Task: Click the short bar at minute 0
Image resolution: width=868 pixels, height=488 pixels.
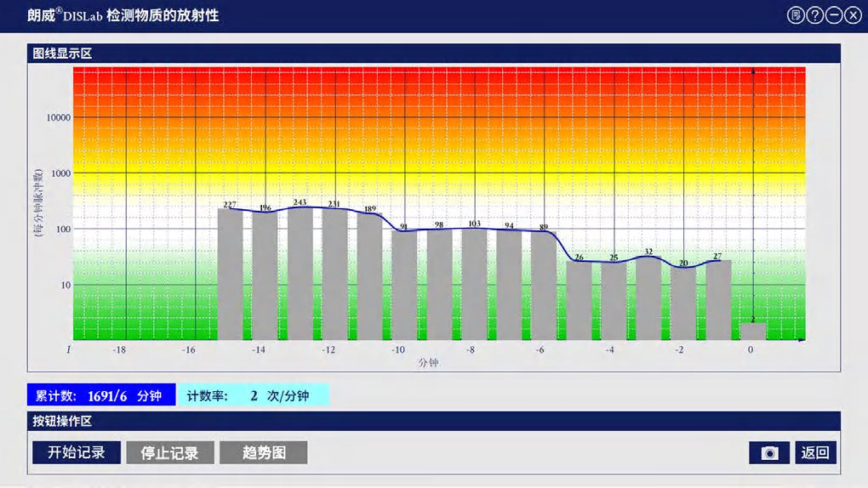Action: 752,332
